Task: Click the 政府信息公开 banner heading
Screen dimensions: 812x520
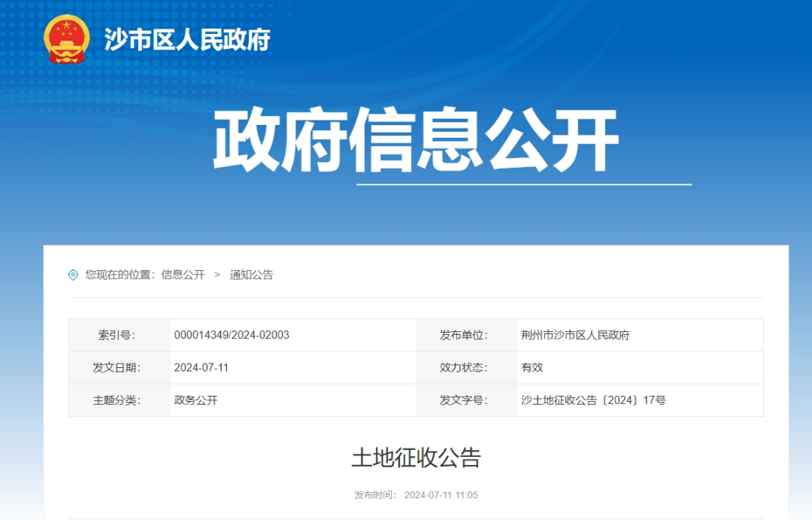Action: 416,141
